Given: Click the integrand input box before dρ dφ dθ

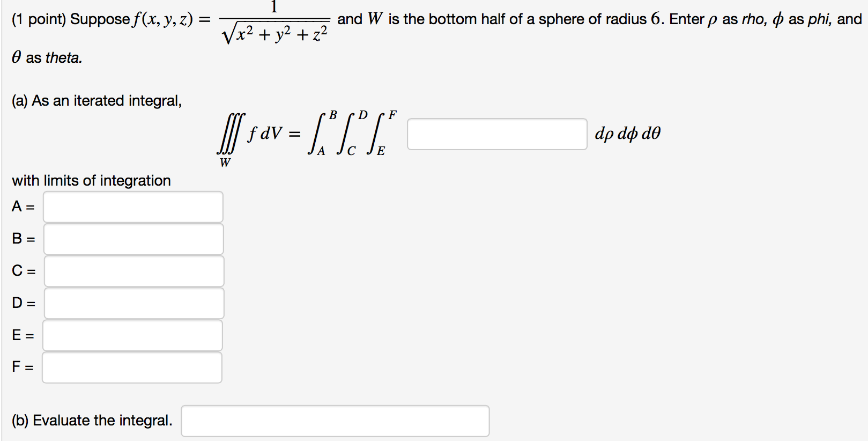Looking at the screenshot, I should (497, 134).
